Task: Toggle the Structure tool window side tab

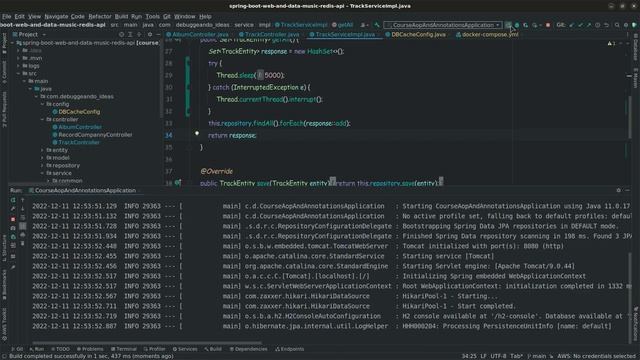Action: tap(4, 248)
